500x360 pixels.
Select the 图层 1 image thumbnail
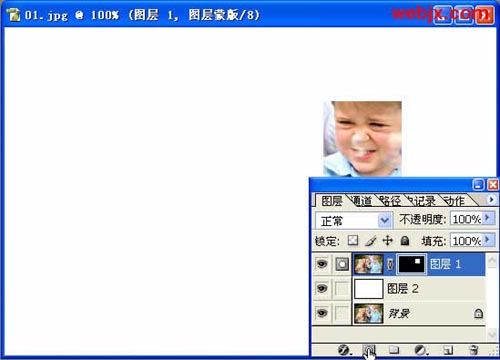click(369, 264)
